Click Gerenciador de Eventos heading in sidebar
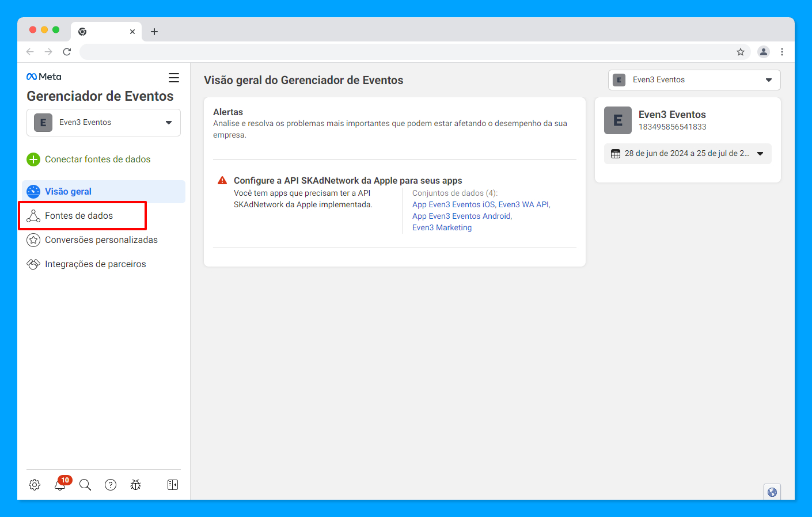The image size is (812, 517). [100, 96]
